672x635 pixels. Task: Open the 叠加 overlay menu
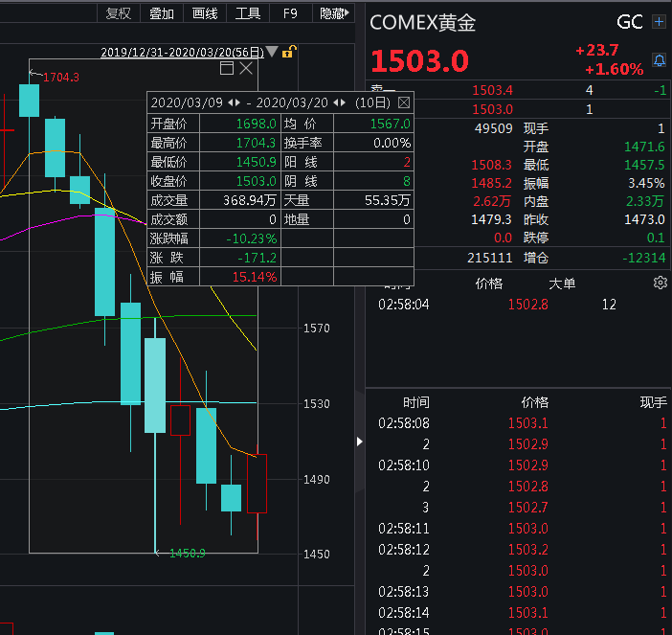pyautogui.click(x=162, y=13)
